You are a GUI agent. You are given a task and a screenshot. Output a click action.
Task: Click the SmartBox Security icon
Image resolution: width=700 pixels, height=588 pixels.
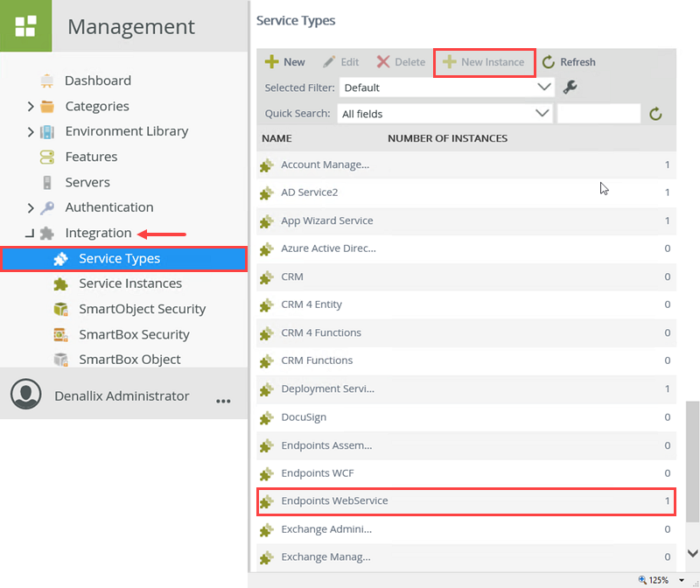(60, 334)
